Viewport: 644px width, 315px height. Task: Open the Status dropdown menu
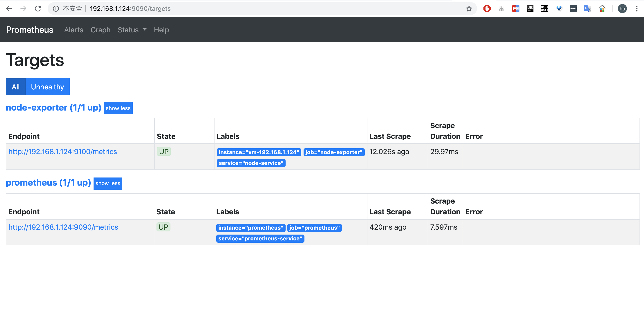[132, 30]
